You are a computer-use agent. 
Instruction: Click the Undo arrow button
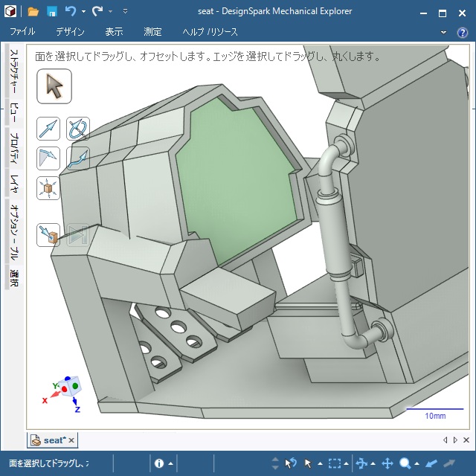[71, 12]
